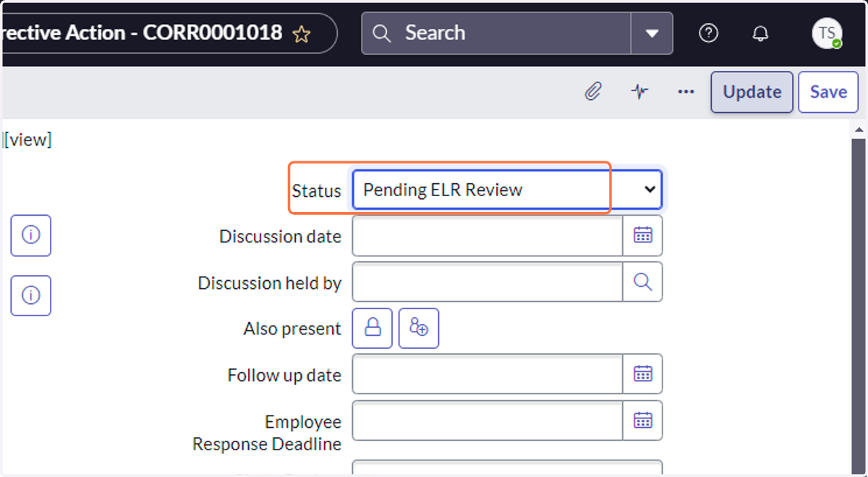Open attachments paperclip icon

click(593, 92)
